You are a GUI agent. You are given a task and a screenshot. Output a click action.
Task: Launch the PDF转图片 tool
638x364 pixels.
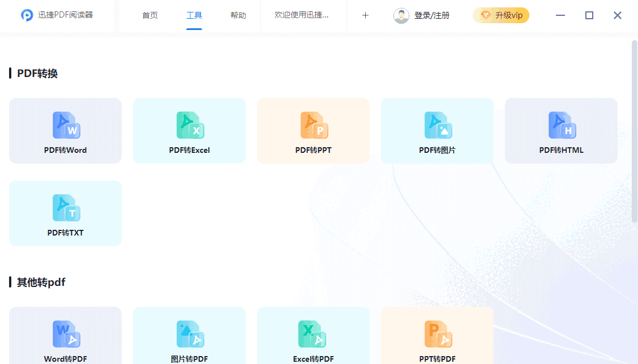click(x=437, y=131)
